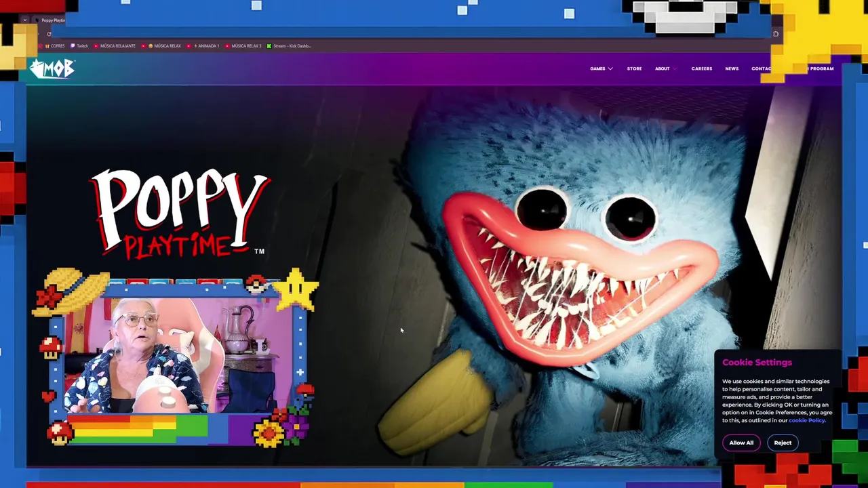This screenshot has width=868, height=488.
Task: Click the MOB logo in site header
Action: point(52,68)
